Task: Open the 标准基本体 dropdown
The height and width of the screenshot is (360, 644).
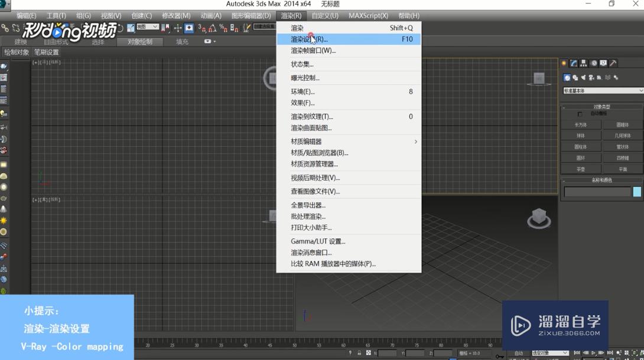Action: 603,90
